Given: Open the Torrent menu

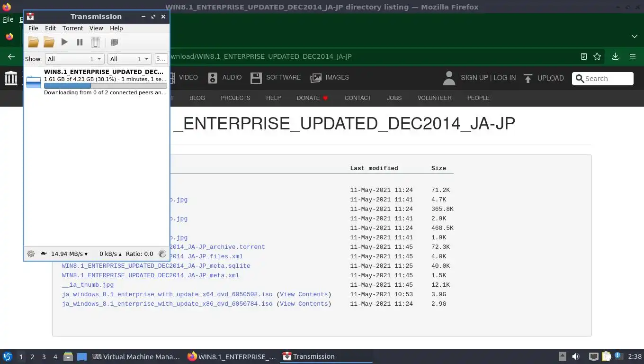Looking at the screenshot, I should coord(72,28).
